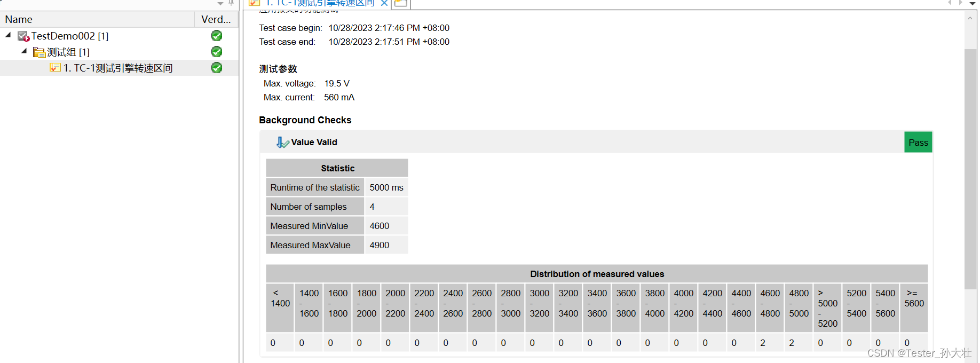Click the TC-1 tab's icon

255,3
